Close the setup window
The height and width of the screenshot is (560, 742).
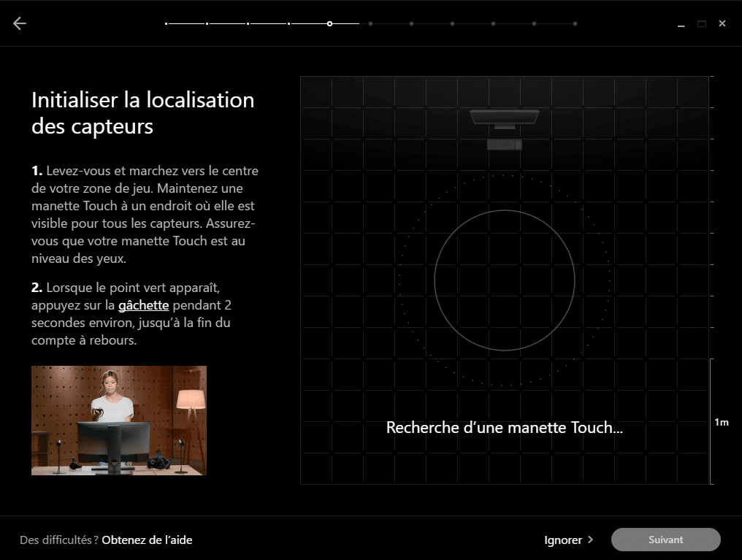(x=722, y=24)
